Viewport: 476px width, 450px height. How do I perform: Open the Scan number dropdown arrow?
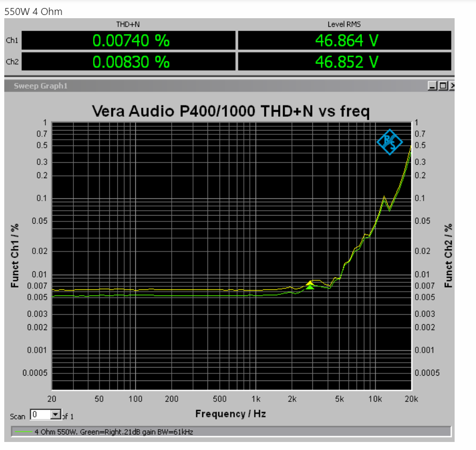pyautogui.click(x=55, y=415)
